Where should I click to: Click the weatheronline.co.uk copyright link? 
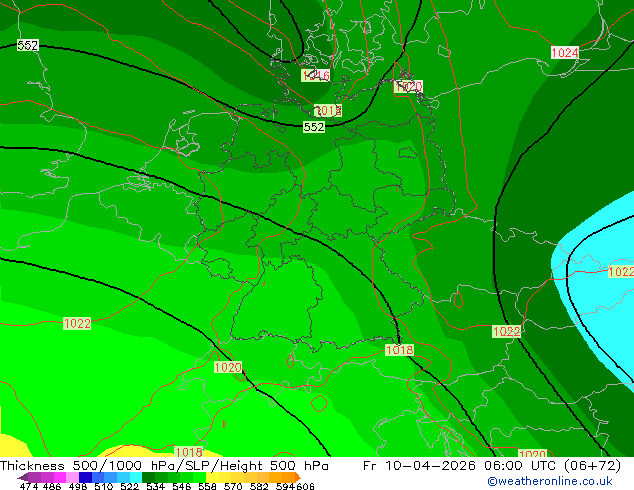(x=550, y=481)
